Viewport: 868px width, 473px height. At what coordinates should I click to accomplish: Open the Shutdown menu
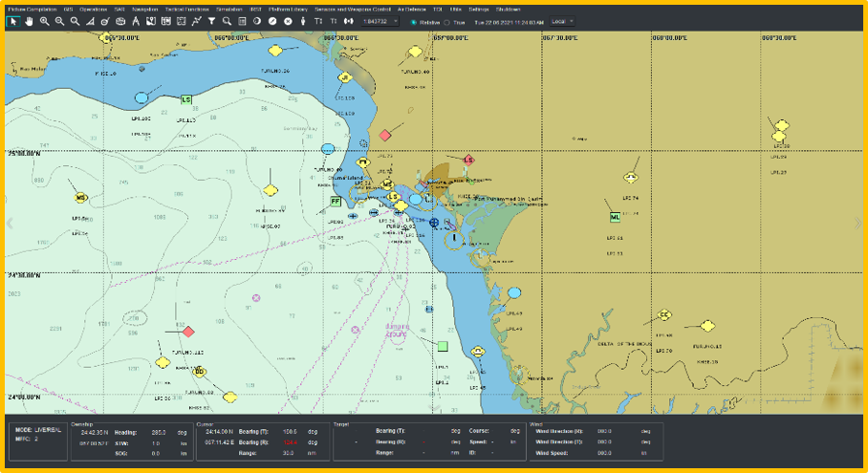(x=508, y=9)
